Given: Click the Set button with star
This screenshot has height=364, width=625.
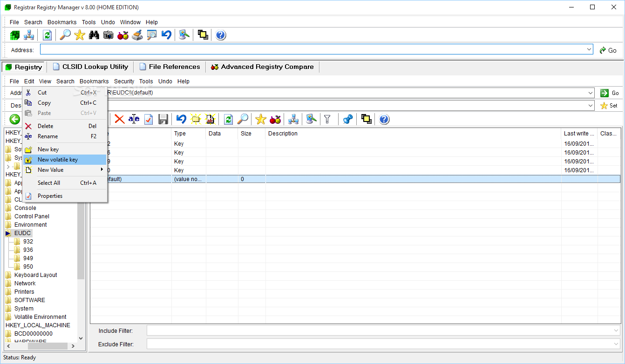Looking at the screenshot, I should 610,105.
